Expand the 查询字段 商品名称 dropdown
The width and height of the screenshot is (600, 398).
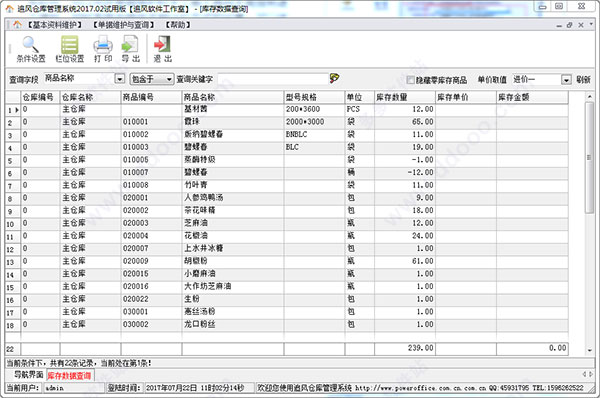pyautogui.click(x=120, y=79)
